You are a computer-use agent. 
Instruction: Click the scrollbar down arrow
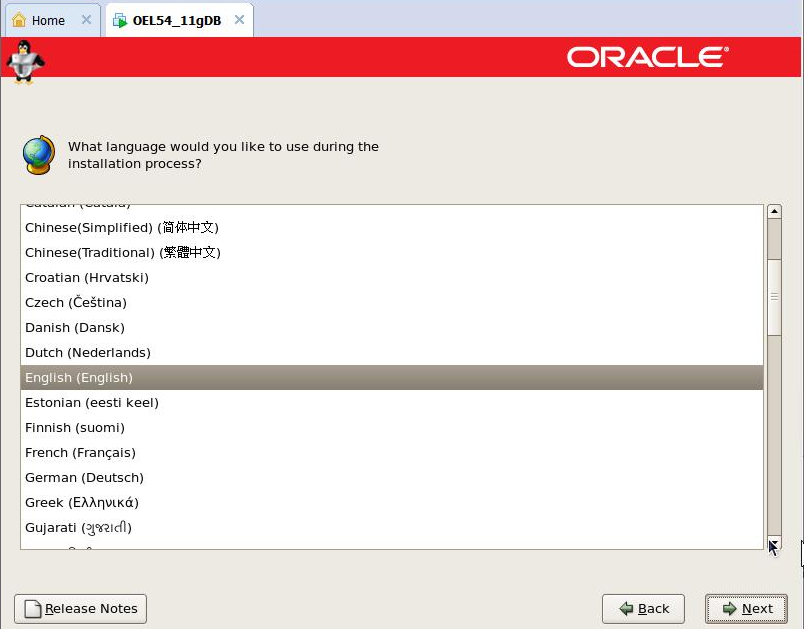[x=774, y=543]
